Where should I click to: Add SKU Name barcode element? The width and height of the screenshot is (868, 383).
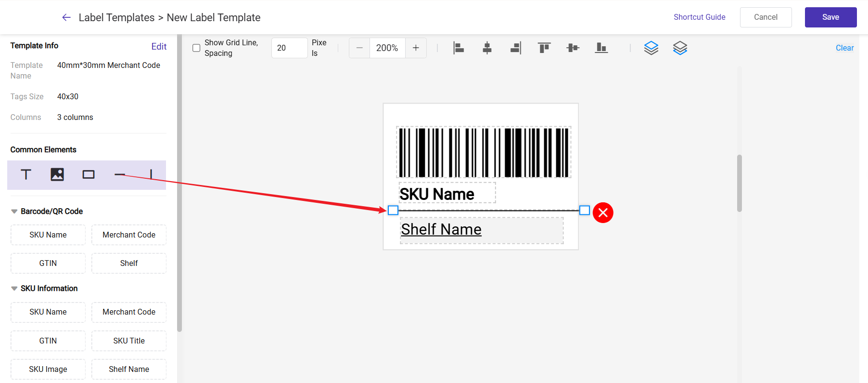point(48,235)
